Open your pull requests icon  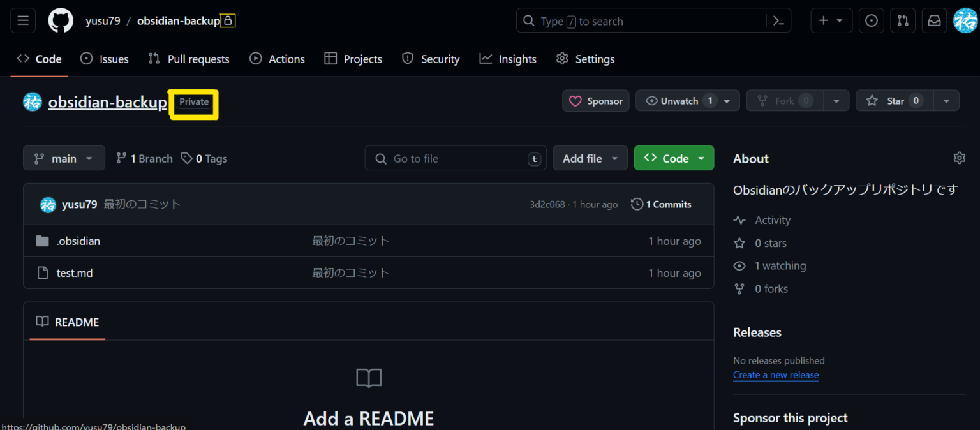click(902, 20)
